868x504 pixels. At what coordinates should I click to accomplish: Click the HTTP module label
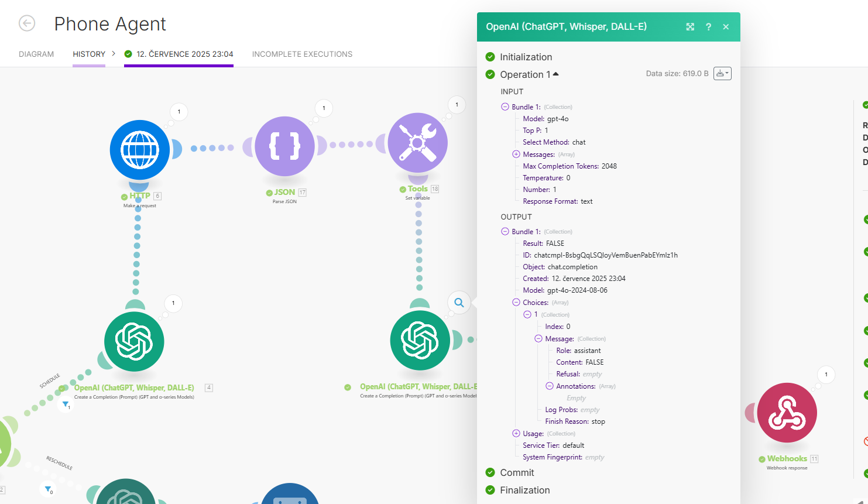[x=140, y=196]
